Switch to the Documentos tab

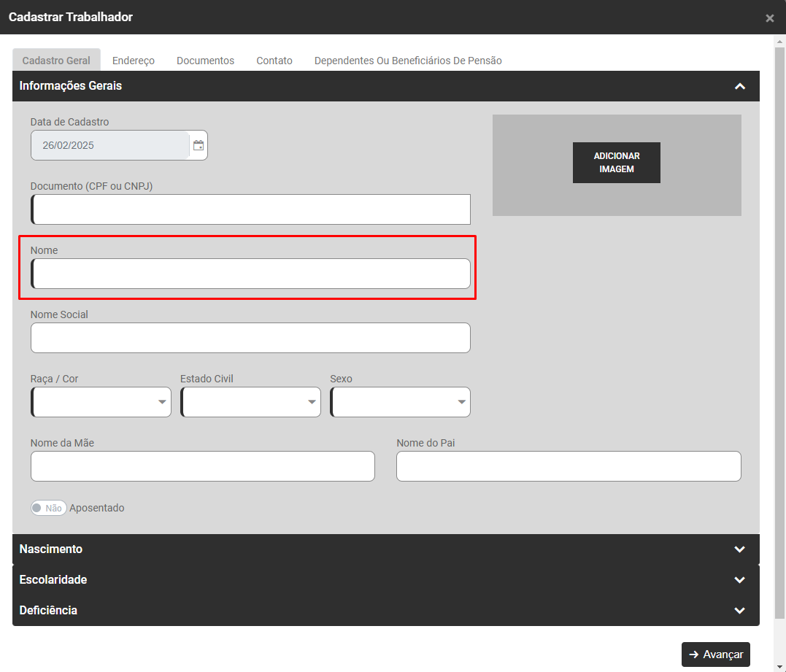(x=205, y=61)
